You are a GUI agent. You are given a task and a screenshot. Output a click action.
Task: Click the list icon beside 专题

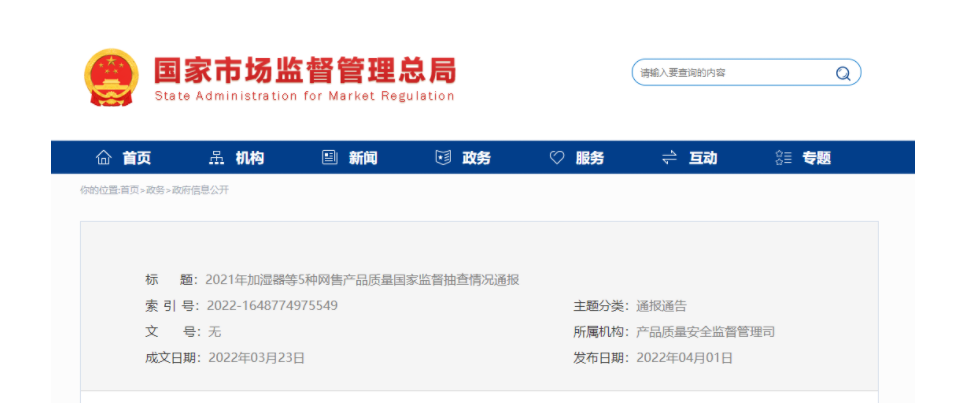point(783,158)
